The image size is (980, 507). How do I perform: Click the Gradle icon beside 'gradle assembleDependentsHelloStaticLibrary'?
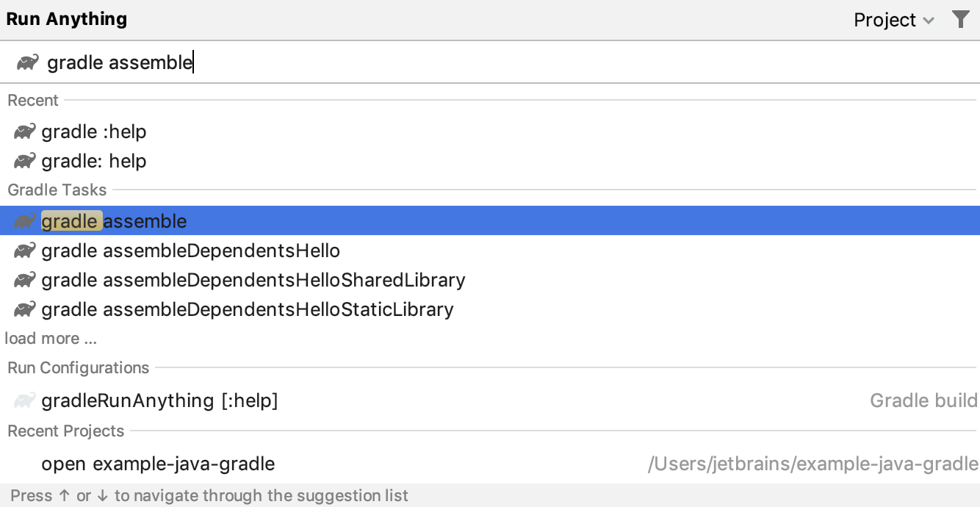coord(24,309)
